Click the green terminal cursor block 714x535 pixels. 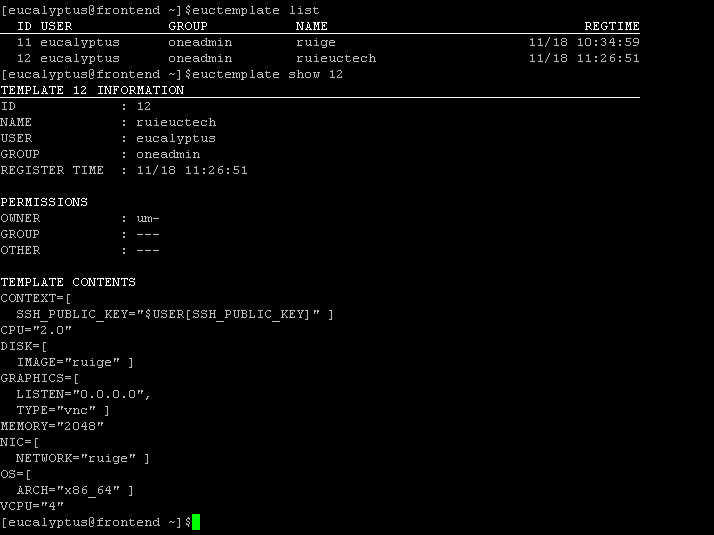[x=196, y=522]
